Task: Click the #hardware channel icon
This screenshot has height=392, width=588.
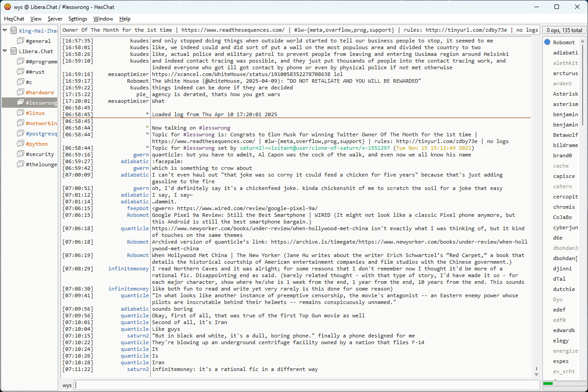Action: tap(20, 93)
